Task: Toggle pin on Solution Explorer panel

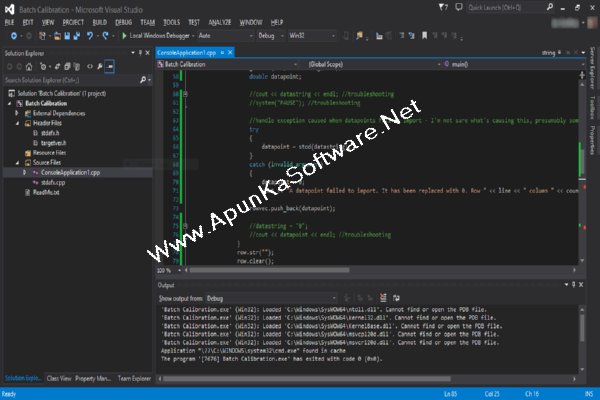Action: pos(140,53)
